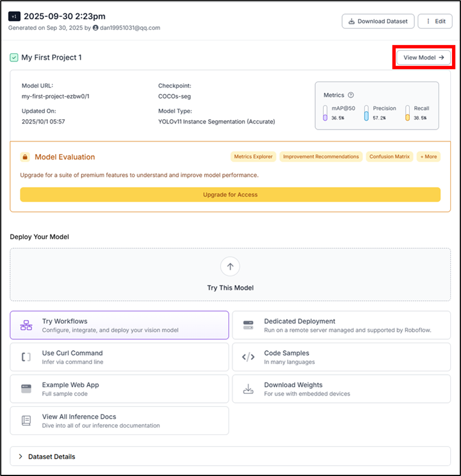Open the Metrics Explorer tag
Screen dimensions: 461x476
[x=254, y=157]
